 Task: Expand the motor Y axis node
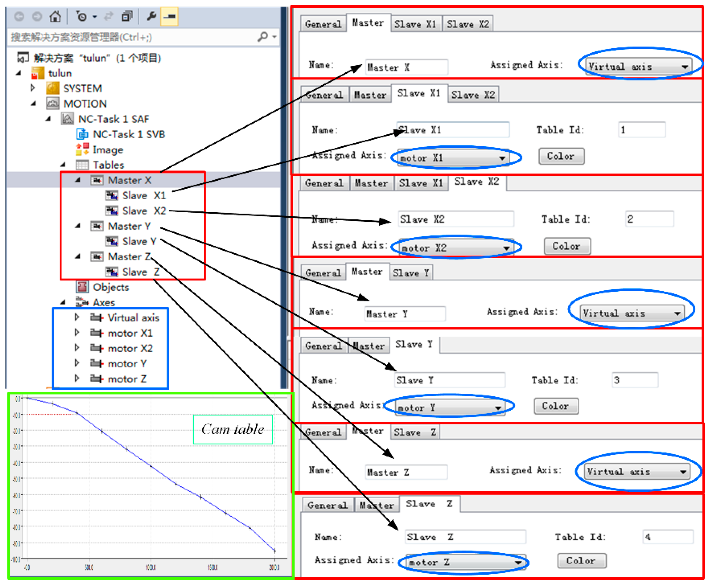(77, 363)
